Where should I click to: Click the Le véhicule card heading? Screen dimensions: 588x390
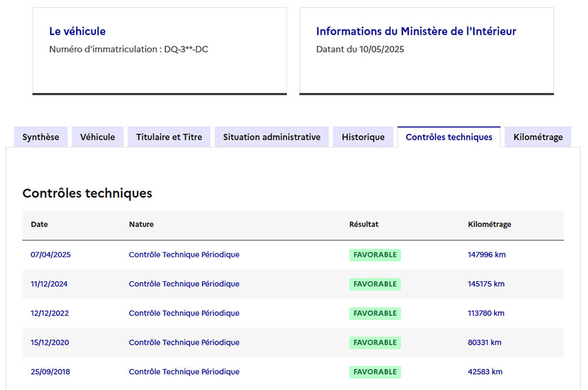(77, 32)
